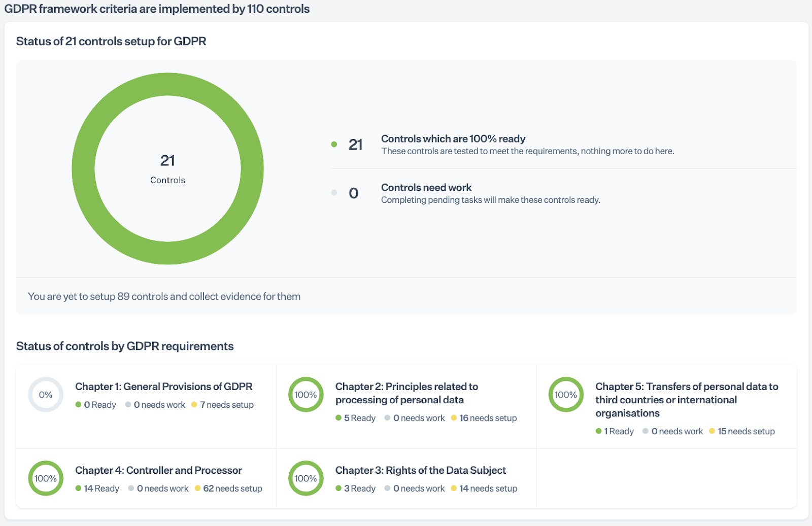Open Chapter 4: Controller and Processor
The width and height of the screenshot is (812, 526).
(159, 470)
